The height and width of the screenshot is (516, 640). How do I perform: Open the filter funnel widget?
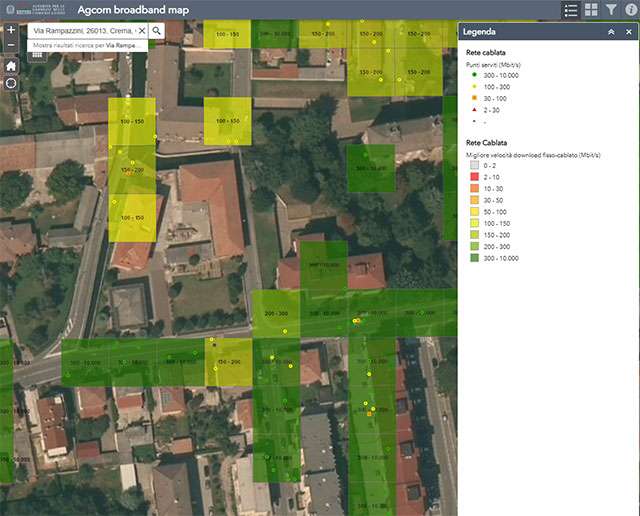click(611, 10)
